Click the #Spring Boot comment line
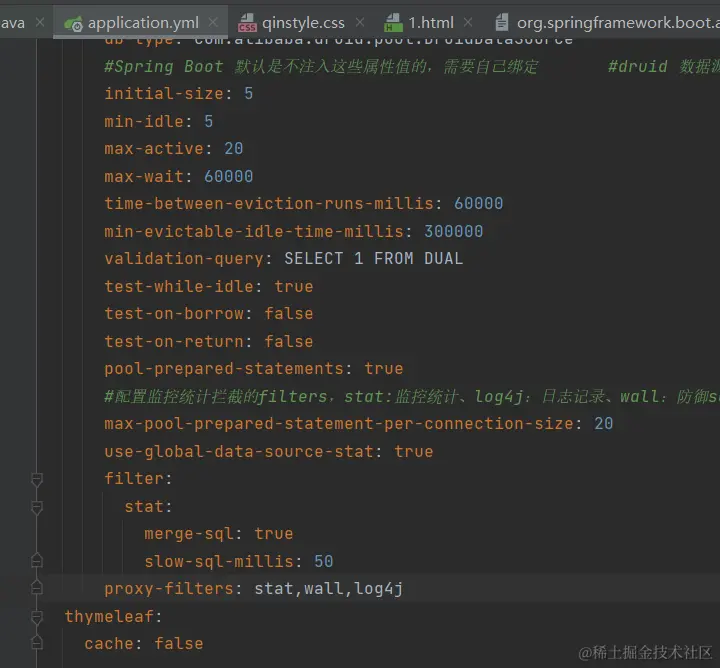720x668 pixels. pos(321,67)
